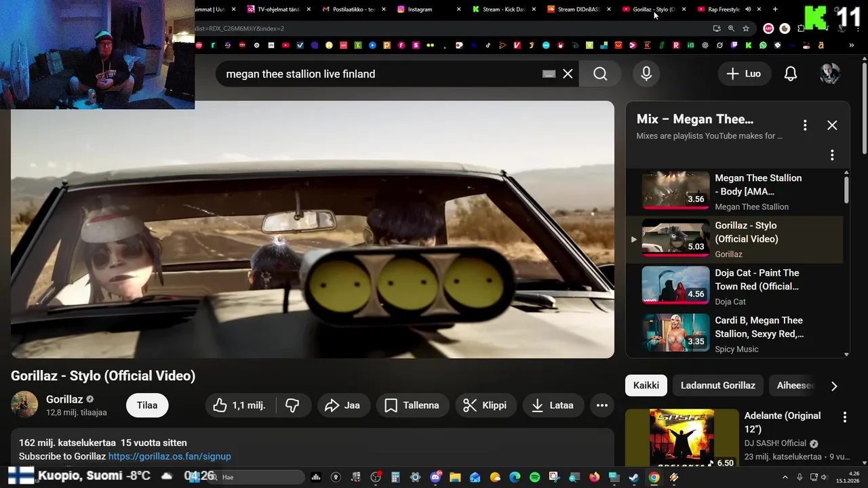Screen dimensions: 868x488
Task: Play Megan Thee Stallion Body from playlist
Action: (x=734, y=192)
